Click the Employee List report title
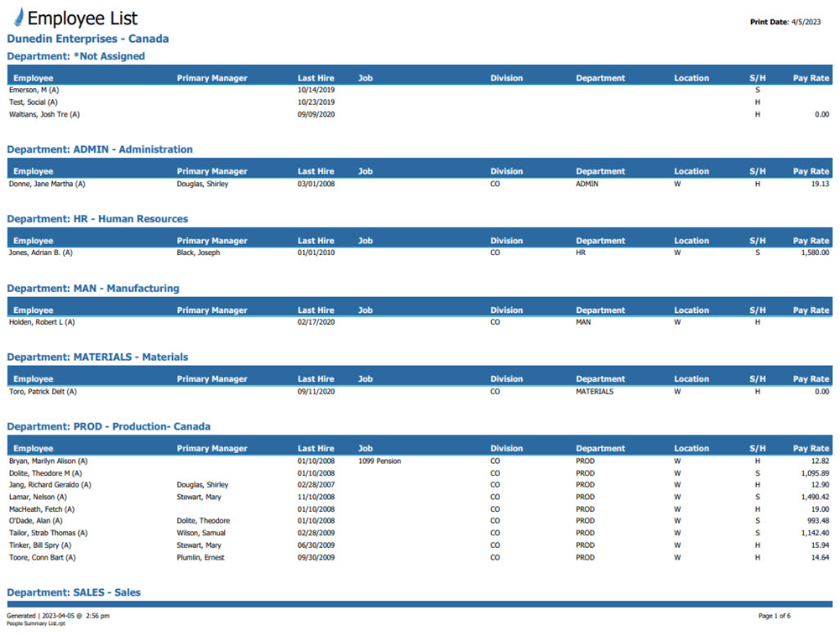The image size is (840, 636). click(x=82, y=18)
